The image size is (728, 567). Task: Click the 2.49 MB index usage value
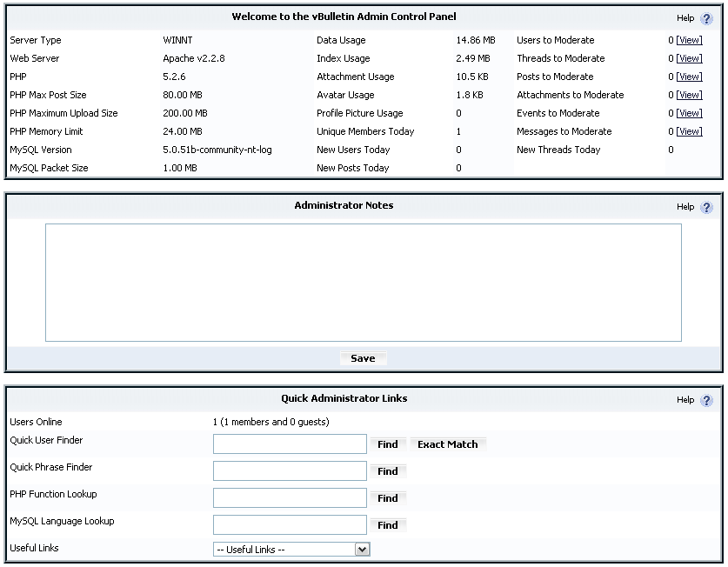(x=473, y=58)
